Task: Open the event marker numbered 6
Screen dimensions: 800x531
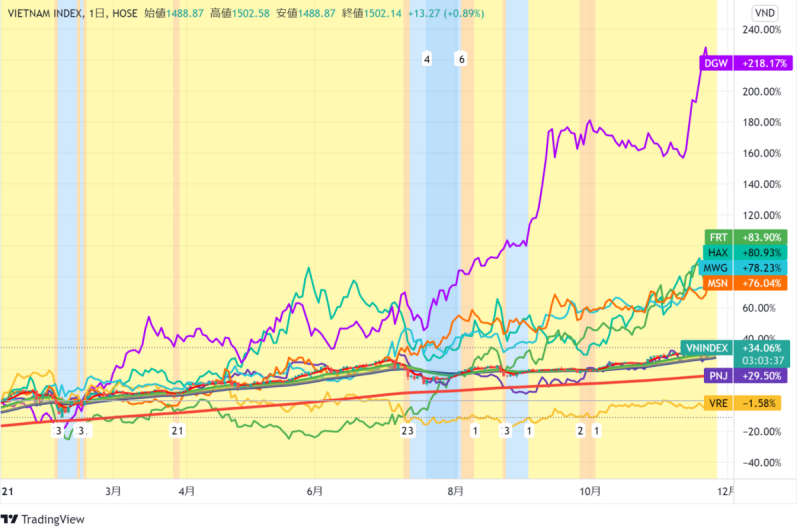Action: (461, 59)
